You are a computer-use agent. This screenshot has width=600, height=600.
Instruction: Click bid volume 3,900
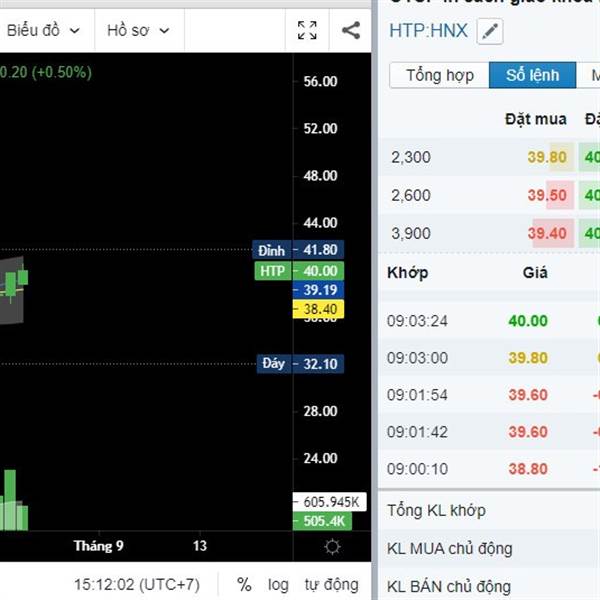pos(411,233)
